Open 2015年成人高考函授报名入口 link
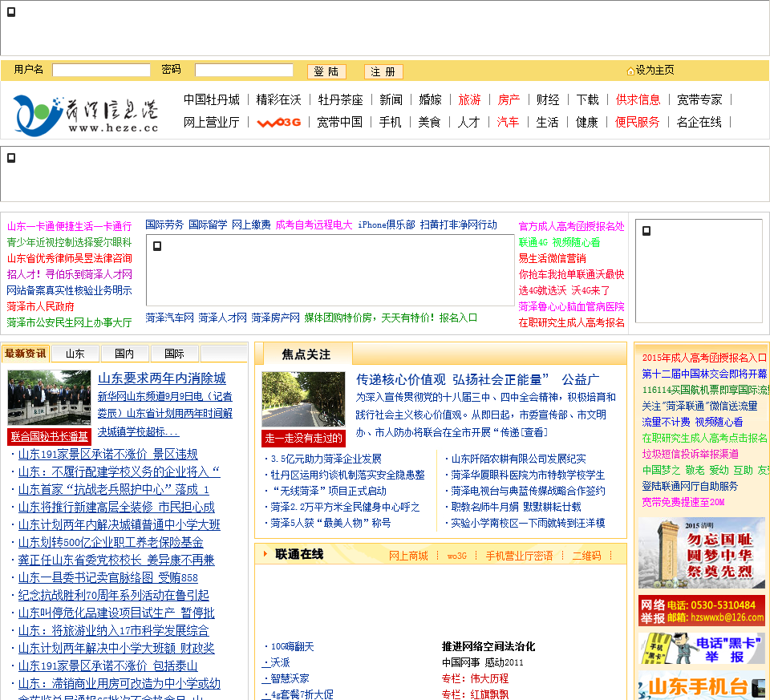 tap(705, 358)
